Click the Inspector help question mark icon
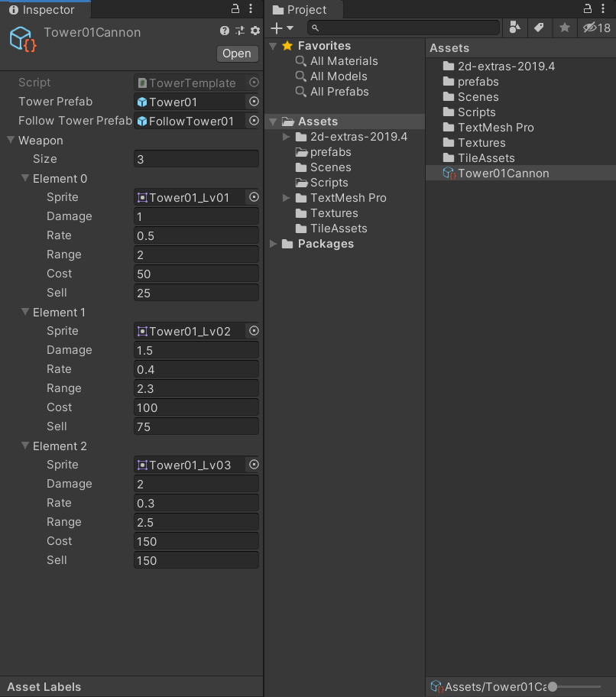The image size is (616, 697). click(x=225, y=31)
